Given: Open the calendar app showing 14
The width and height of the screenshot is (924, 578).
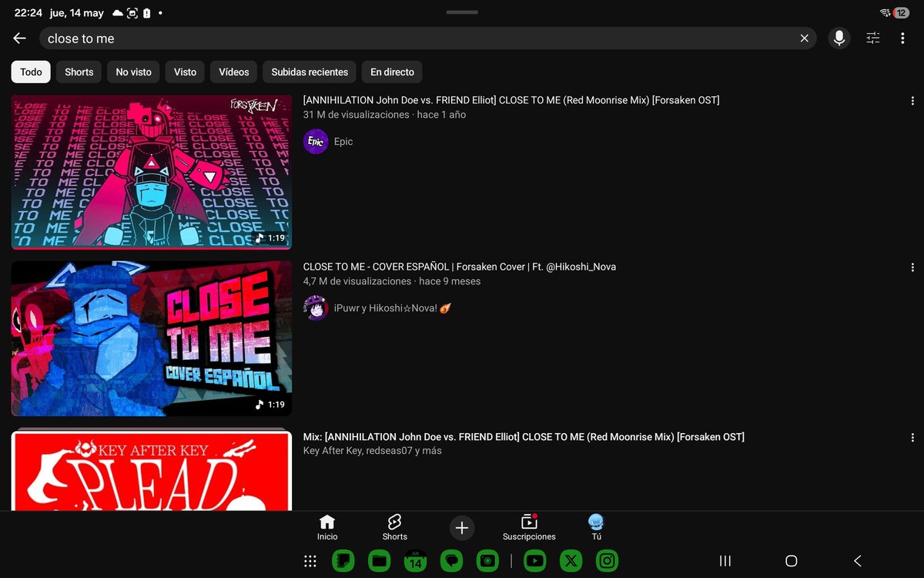Looking at the screenshot, I should pyautogui.click(x=416, y=561).
